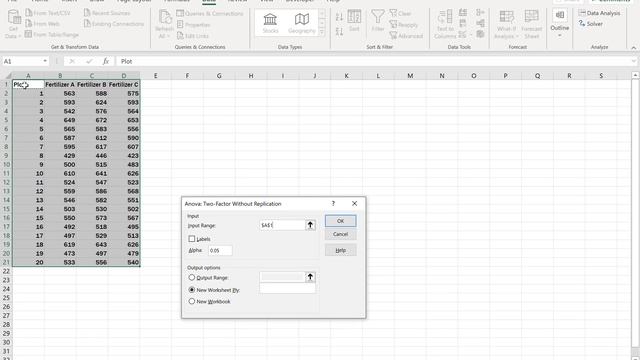Select New Worksheet Ply radio button
Screen dimensions: 640x360
191,290
